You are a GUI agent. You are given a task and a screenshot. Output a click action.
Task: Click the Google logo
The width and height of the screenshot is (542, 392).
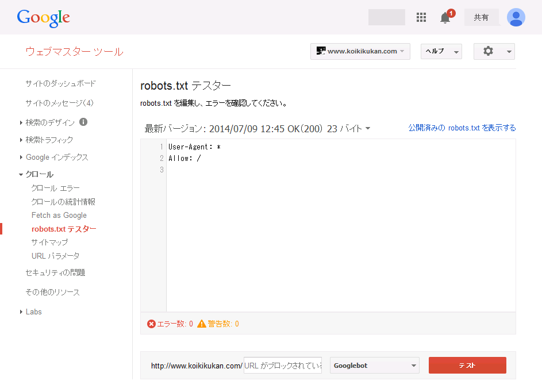pos(44,18)
